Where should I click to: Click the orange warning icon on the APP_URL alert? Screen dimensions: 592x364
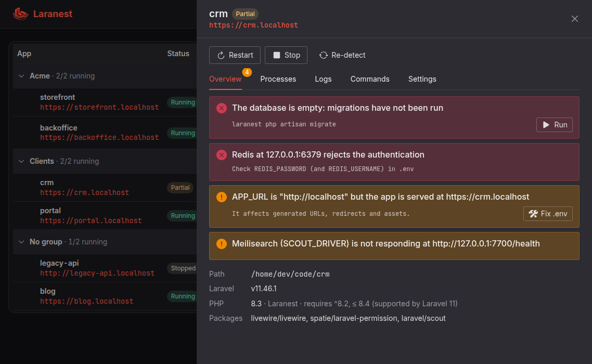tap(222, 197)
